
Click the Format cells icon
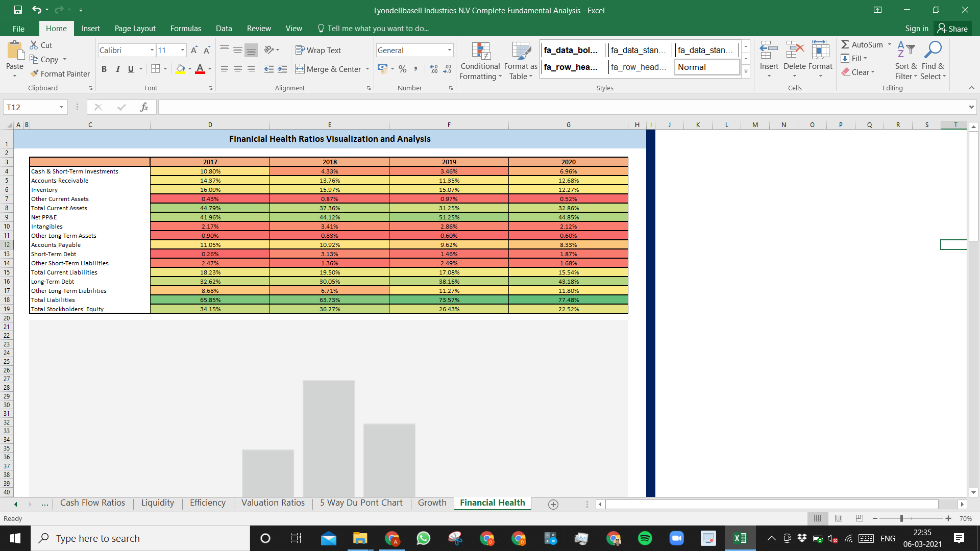pos(820,51)
